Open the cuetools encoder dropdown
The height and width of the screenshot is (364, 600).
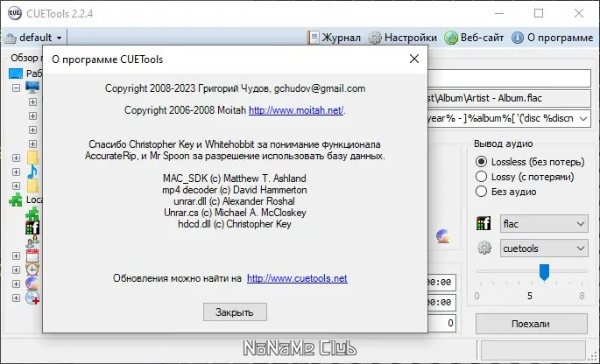tap(544, 248)
